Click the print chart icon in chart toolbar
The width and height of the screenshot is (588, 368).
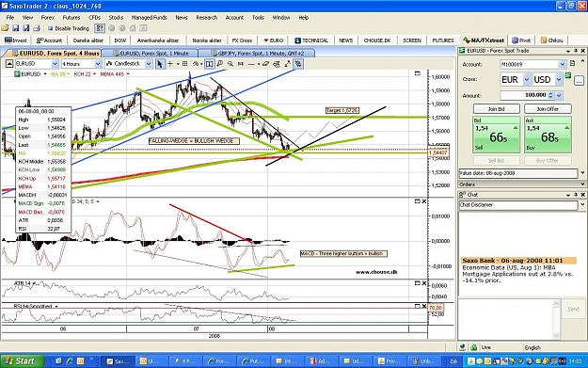277,64
